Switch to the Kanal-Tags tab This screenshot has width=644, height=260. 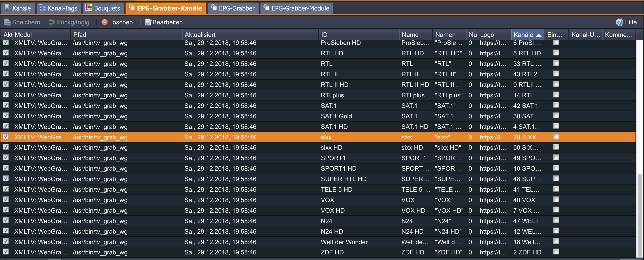(59, 8)
